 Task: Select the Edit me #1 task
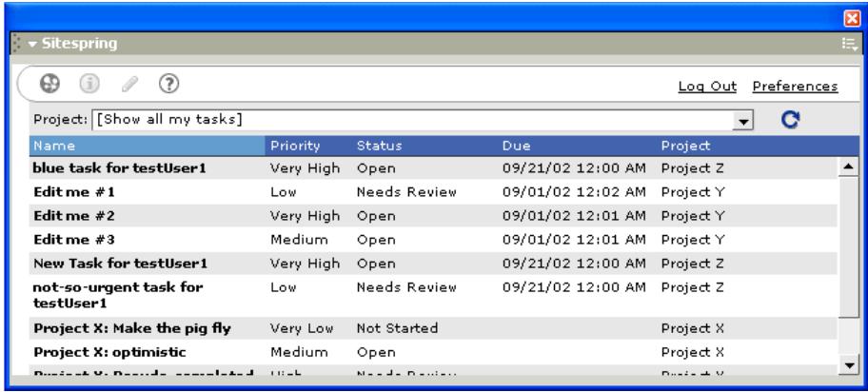(74, 192)
